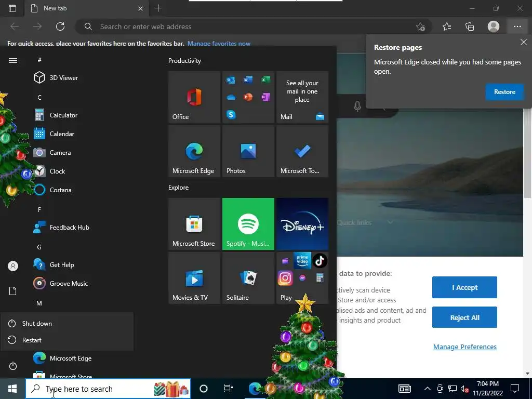Open the Microsoft To Do tile
The height and width of the screenshot is (399, 532).
(302, 151)
